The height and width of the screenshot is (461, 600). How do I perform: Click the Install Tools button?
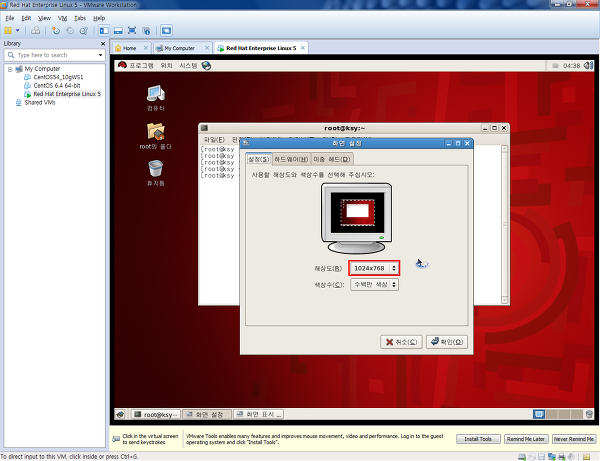(x=478, y=439)
